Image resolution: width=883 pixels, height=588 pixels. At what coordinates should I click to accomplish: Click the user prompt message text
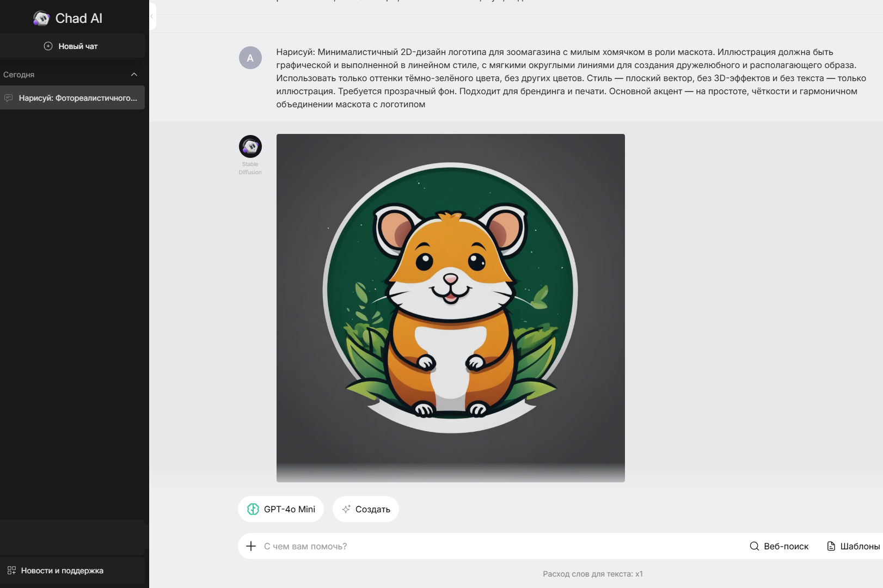[x=566, y=78]
